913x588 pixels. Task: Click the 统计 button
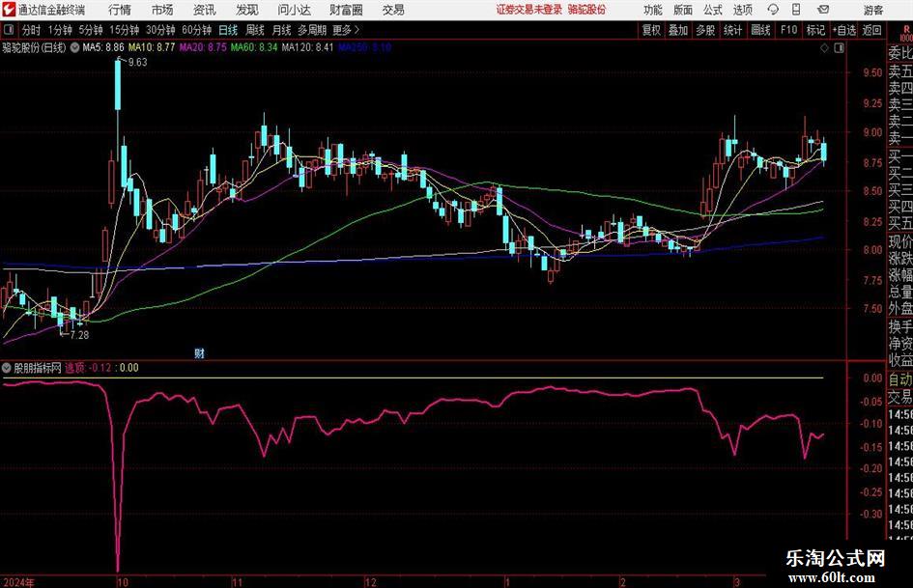point(732,30)
